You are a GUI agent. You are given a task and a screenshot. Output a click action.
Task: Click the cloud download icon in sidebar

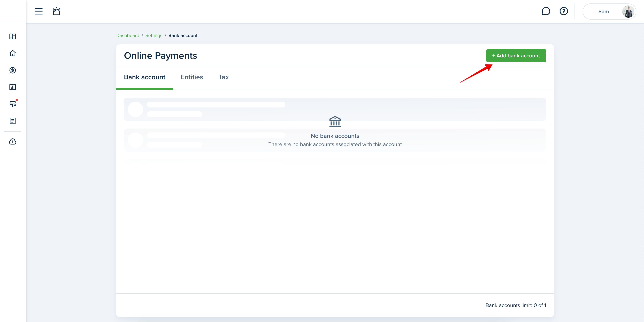pos(12,141)
